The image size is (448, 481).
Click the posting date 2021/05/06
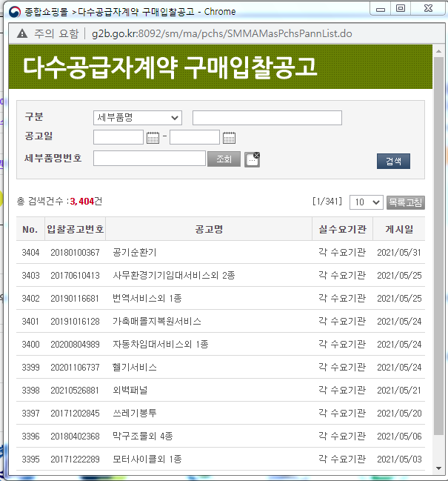[x=399, y=437]
